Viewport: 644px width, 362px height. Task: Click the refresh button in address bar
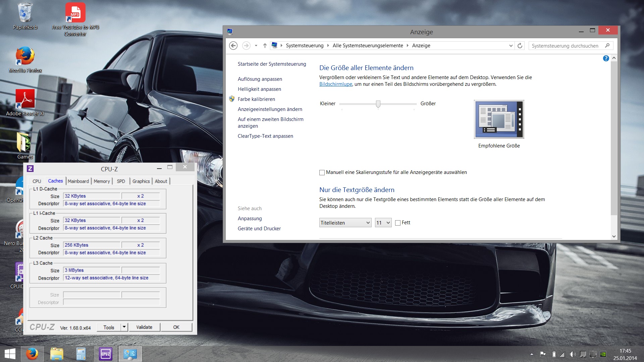coord(520,46)
